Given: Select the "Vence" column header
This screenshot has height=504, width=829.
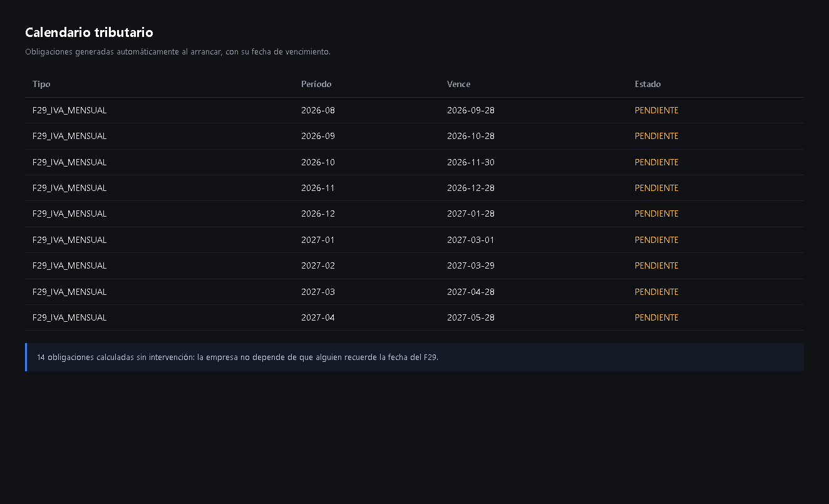Looking at the screenshot, I should click(458, 84).
